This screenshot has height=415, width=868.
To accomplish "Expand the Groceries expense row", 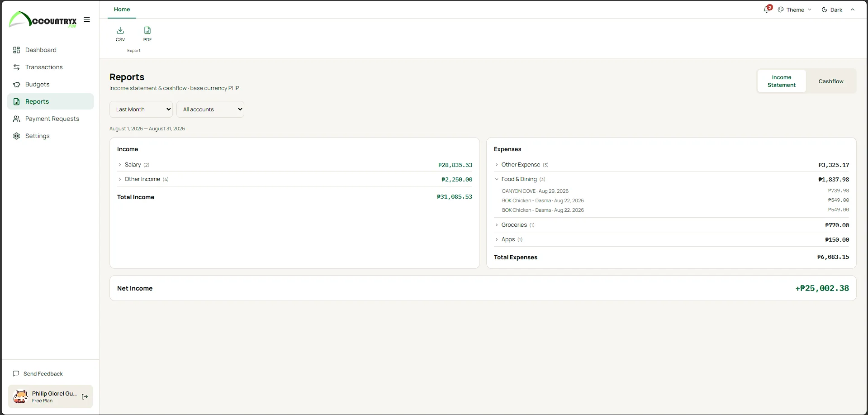I will pos(671,225).
